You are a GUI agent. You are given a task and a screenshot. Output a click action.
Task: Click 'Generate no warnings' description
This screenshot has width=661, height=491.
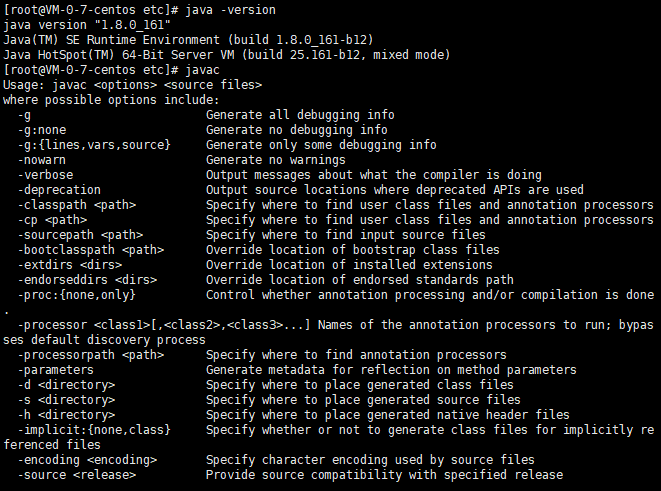click(276, 160)
